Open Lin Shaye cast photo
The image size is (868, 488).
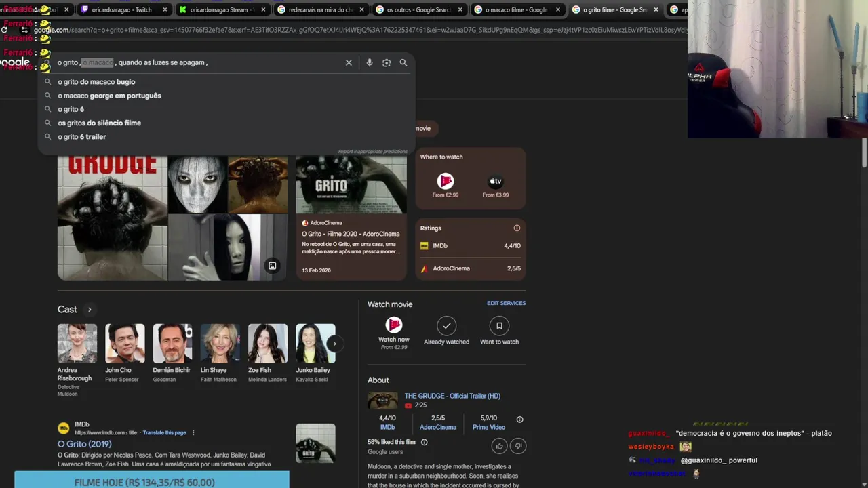pos(220,344)
